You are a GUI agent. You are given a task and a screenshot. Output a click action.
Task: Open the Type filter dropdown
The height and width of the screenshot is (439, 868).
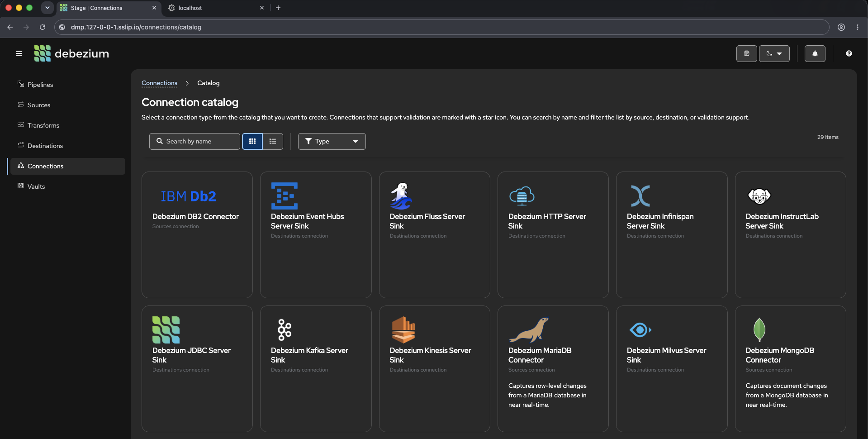332,141
